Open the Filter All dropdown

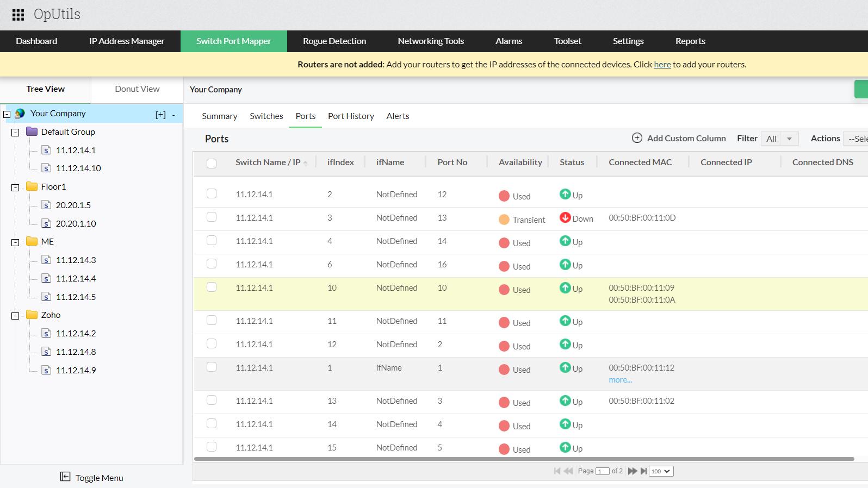[779, 139]
